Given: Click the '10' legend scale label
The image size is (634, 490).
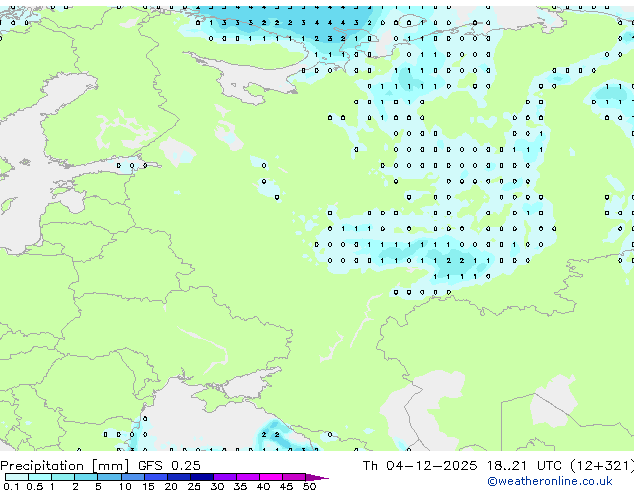Looking at the screenshot, I should click(125, 486).
